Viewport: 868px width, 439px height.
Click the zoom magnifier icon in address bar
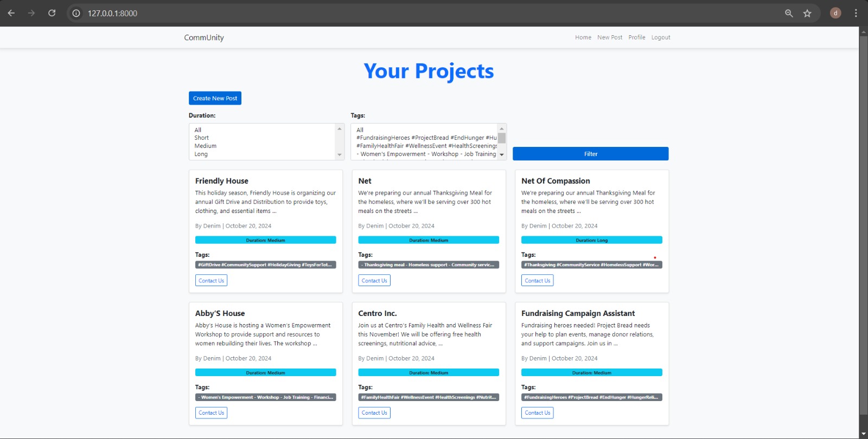[x=789, y=13]
